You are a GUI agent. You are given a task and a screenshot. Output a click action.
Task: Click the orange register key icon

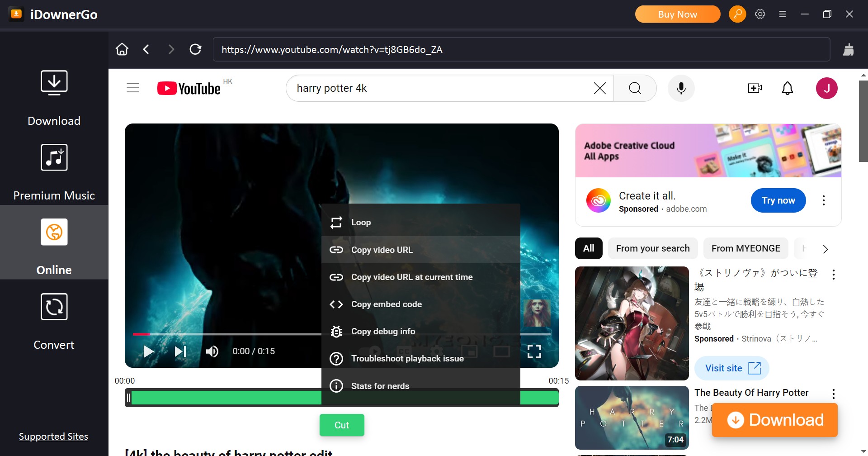[x=737, y=14]
